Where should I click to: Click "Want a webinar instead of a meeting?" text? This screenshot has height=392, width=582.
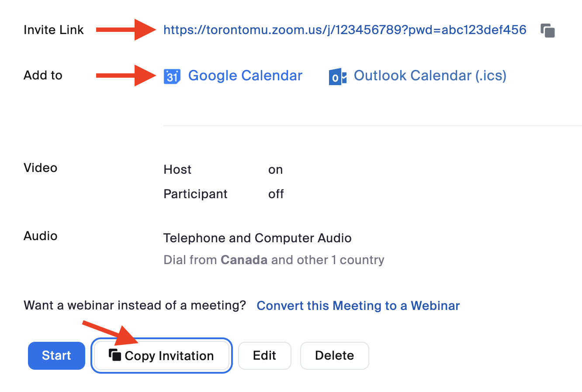coord(135,305)
